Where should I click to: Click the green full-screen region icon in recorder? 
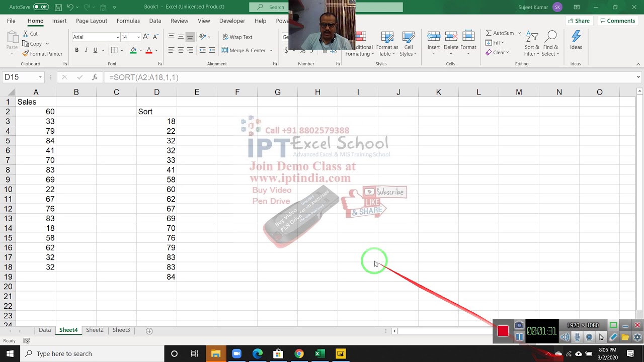click(x=613, y=325)
